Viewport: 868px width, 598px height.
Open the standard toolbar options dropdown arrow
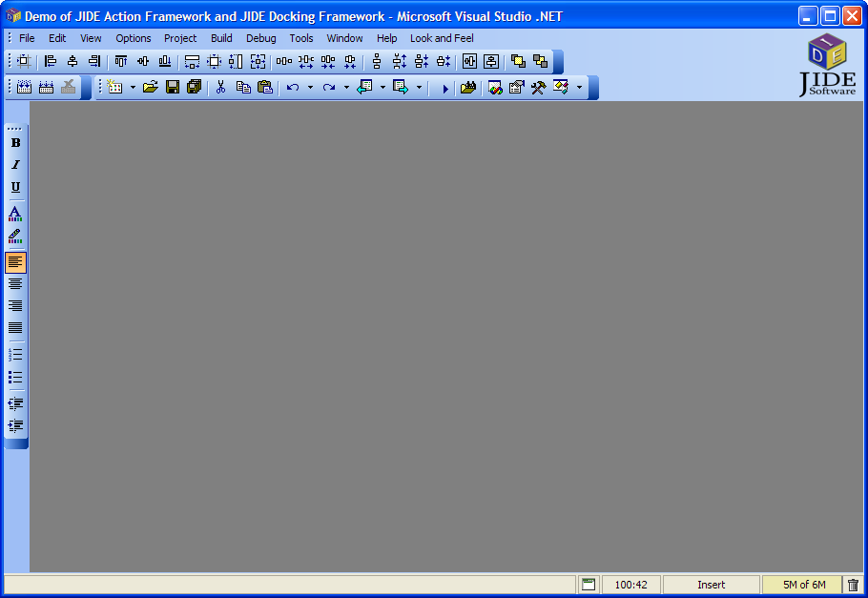[x=579, y=87]
